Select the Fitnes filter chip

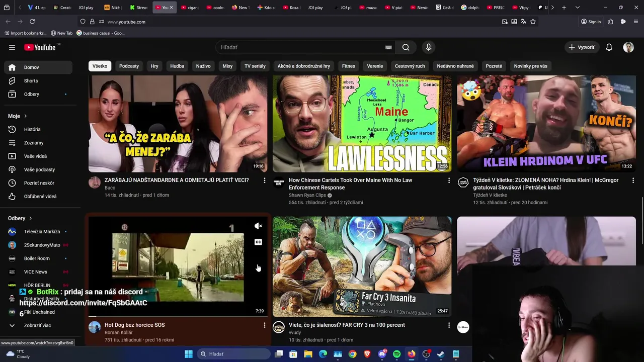348,66
